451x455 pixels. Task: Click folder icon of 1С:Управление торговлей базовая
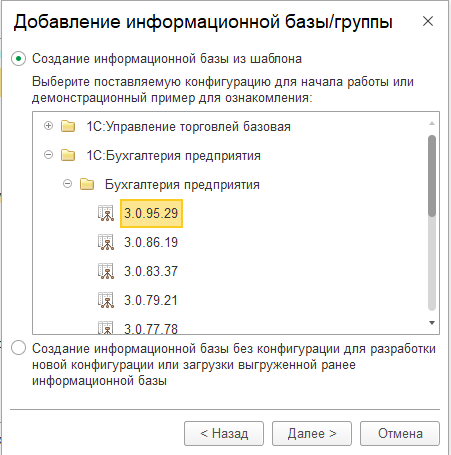pos(68,126)
